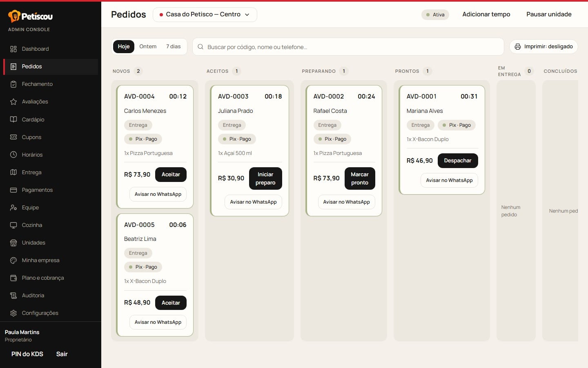This screenshot has width=588, height=368.
Task: Click Avisar no WhatsApp for Carlos Menezes
Action: [x=158, y=194]
